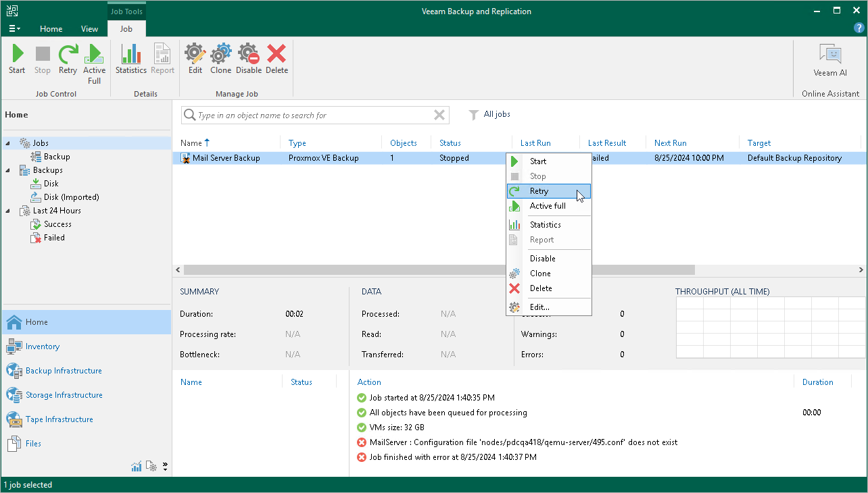
Task: Click the horizontal scrollbar right arrow
Action: pyautogui.click(x=861, y=270)
